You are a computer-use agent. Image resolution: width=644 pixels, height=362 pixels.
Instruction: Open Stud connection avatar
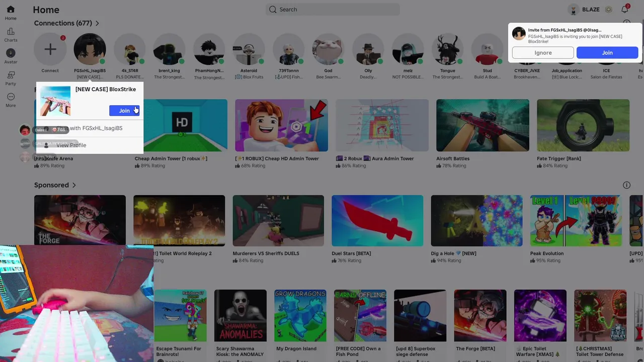click(487, 49)
